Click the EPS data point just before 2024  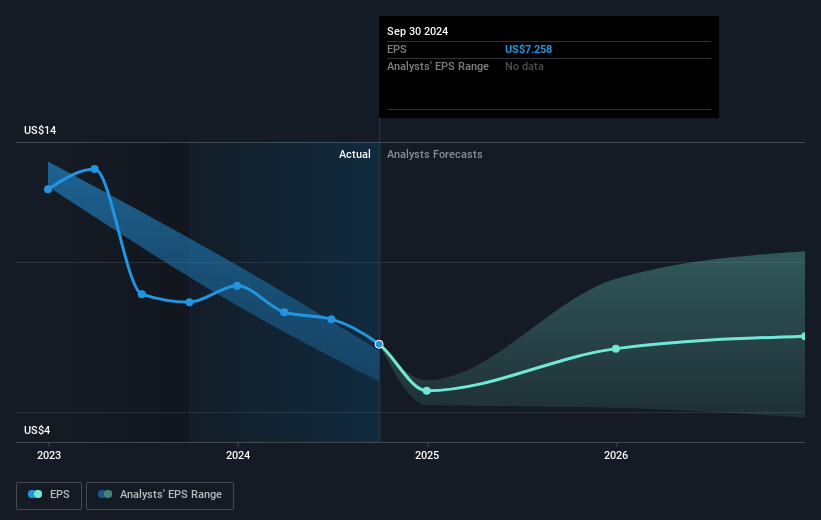[190, 302]
